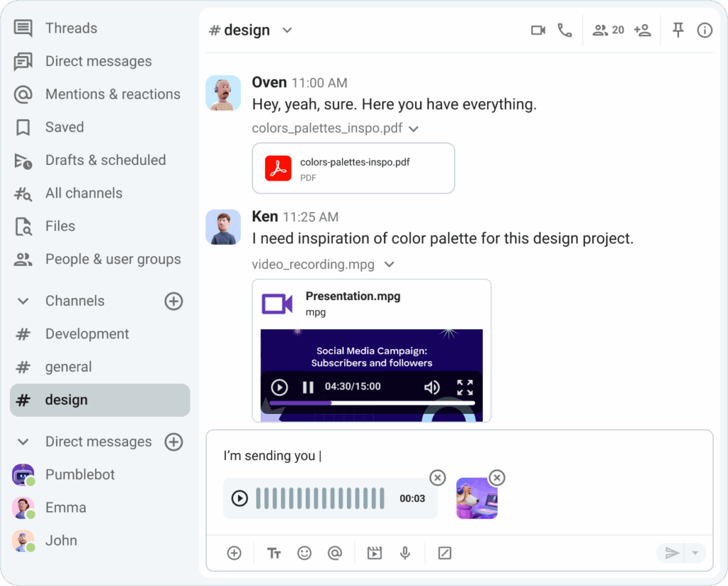Collapse the video_recording.mpg attachment preview
Screen dimensions: 728x586
tap(389, 265)
